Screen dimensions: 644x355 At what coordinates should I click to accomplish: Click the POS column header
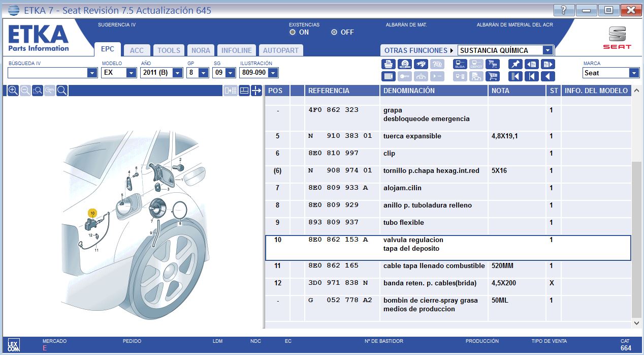click(x=277, y=91)
